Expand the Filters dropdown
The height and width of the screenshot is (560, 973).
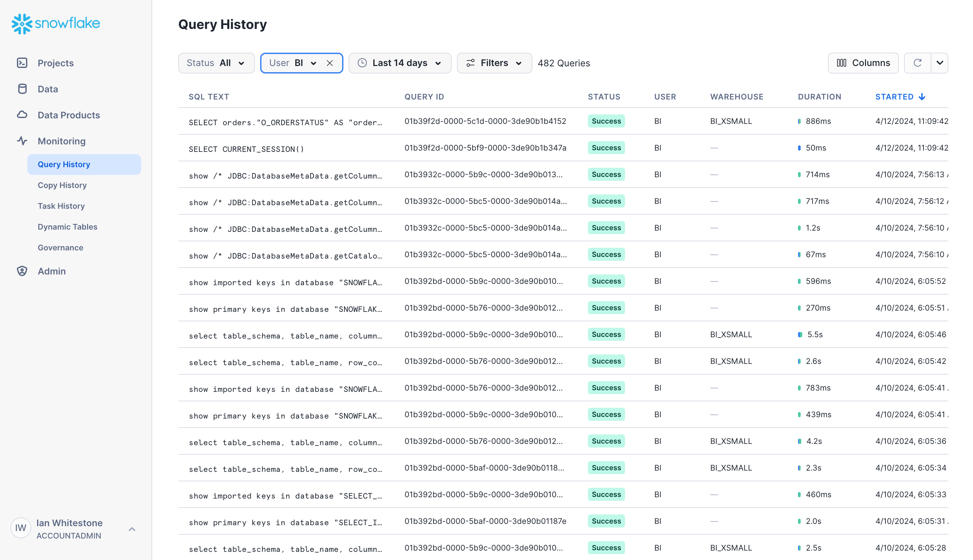(x=494, y=63)
